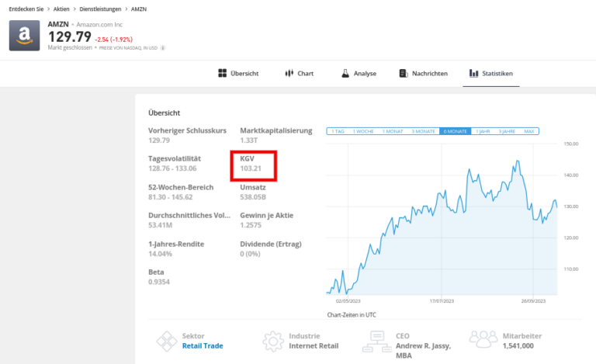596x364 pixels.
Task: Click the -2.54 (-1.92%) price change
Action: [x=113, y=40]
